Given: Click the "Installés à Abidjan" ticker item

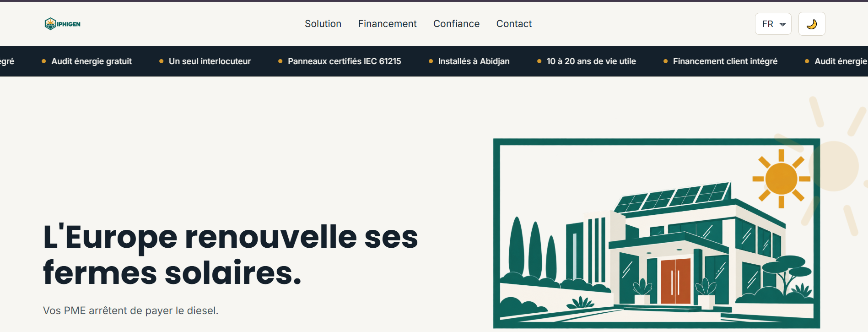Looking at the screenshot, I should click(x=474, y=61).
